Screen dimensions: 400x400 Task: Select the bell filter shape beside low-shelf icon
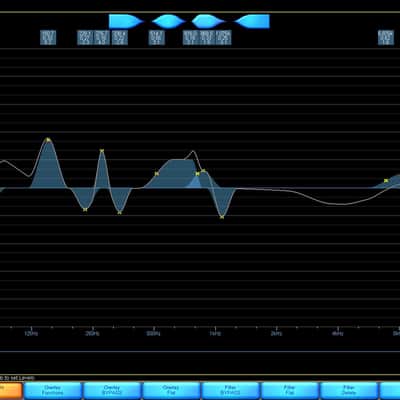(168, 21)
